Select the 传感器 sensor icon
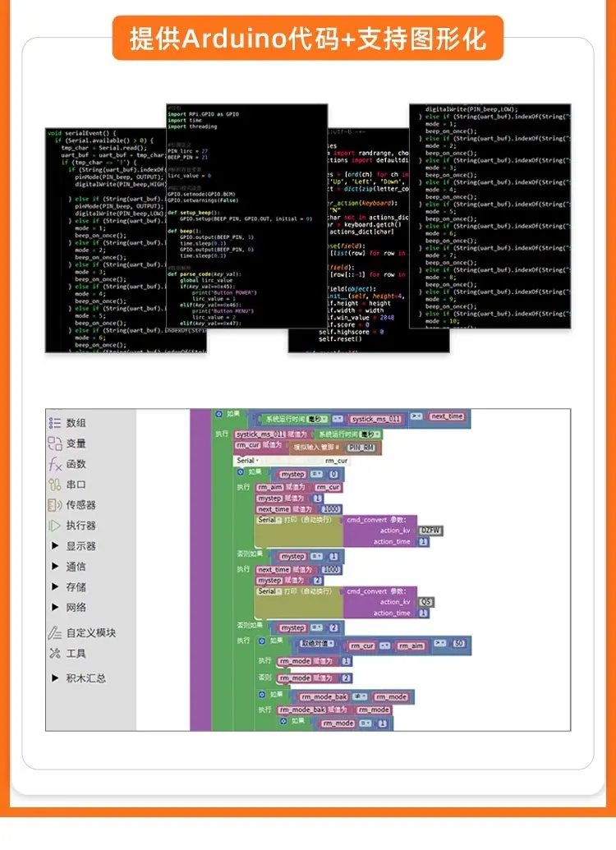The height and width of the screenshot is (850, 616). [x=55, y=505]
